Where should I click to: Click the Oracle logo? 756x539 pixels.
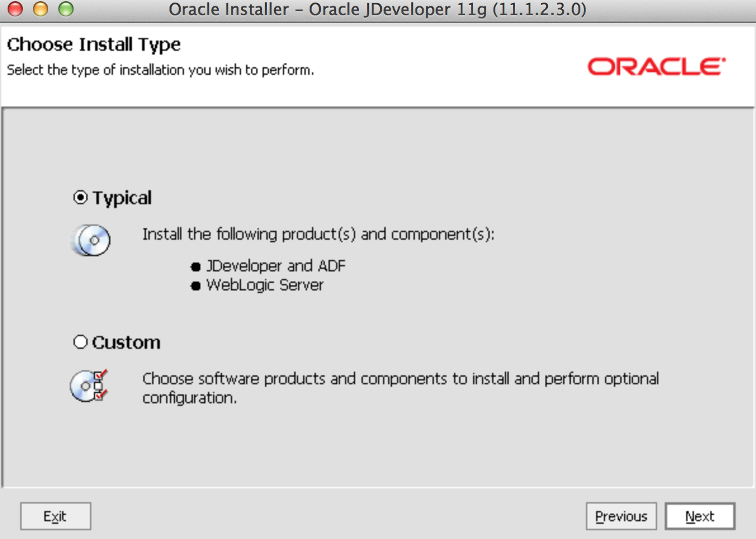pos(656,67)
